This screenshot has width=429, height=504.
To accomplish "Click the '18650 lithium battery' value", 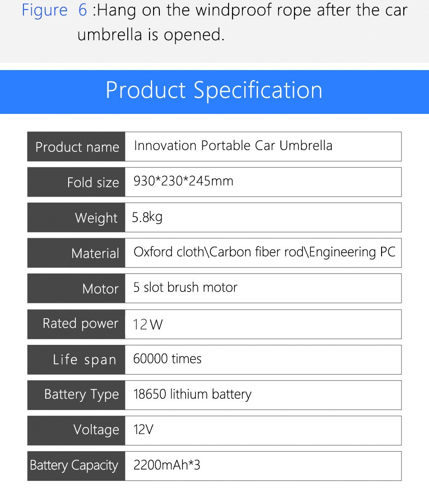I will [192, 395].
